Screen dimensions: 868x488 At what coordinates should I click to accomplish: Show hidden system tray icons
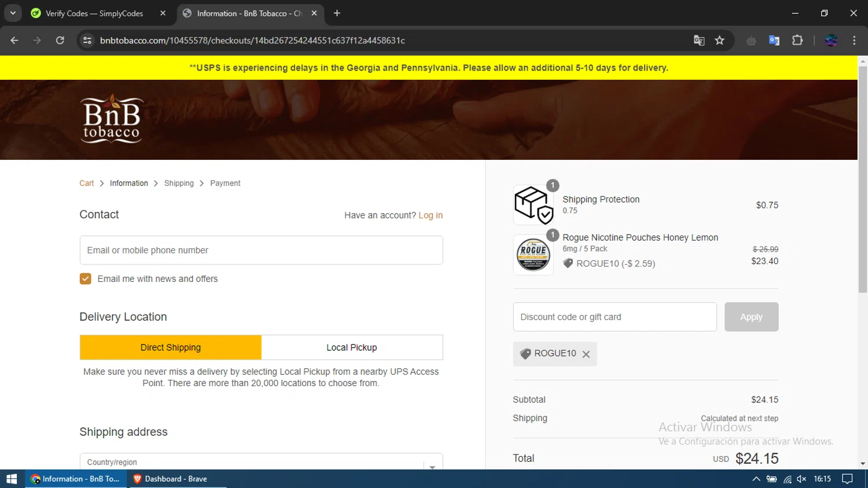click(756, 479)
